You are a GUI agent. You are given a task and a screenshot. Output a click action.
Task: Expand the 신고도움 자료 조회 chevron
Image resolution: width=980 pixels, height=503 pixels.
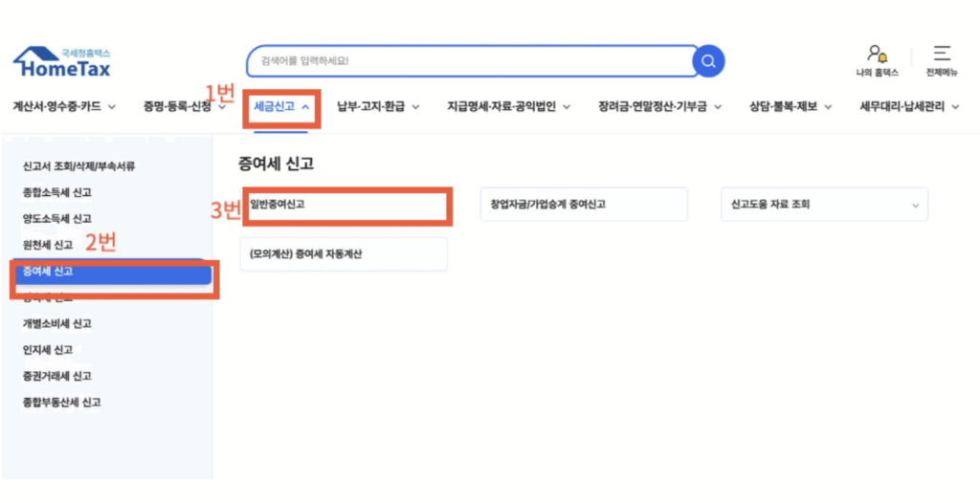pos(915,206)
